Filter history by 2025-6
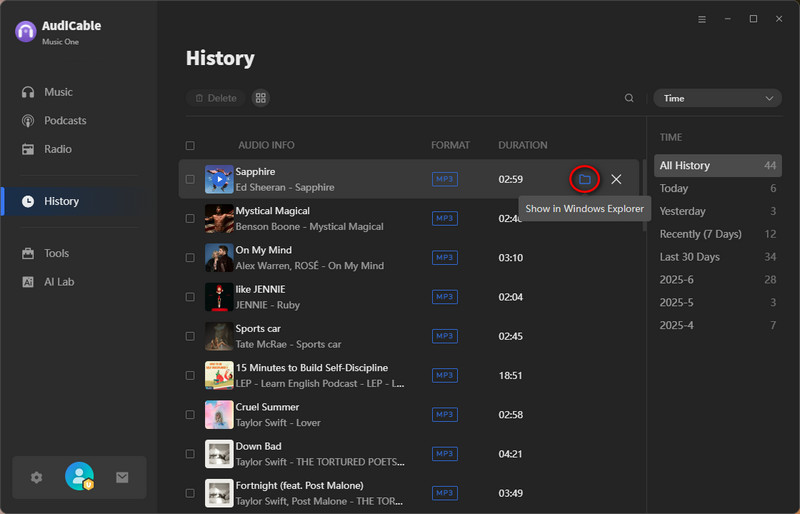This screenshot has height=514, width=800. (717, 280)
